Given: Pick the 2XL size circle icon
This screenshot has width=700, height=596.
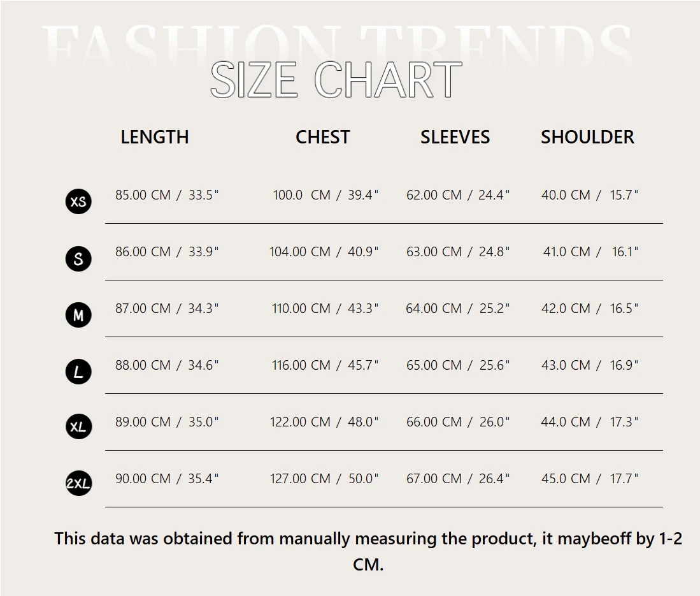Looking at the screenshot, I should [78, 484].
